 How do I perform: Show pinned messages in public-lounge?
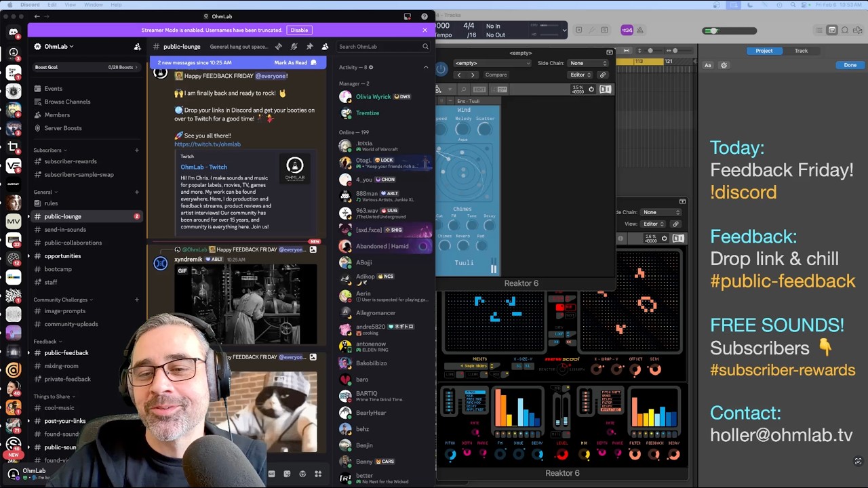pyautogui.click(x=309, y=47)
